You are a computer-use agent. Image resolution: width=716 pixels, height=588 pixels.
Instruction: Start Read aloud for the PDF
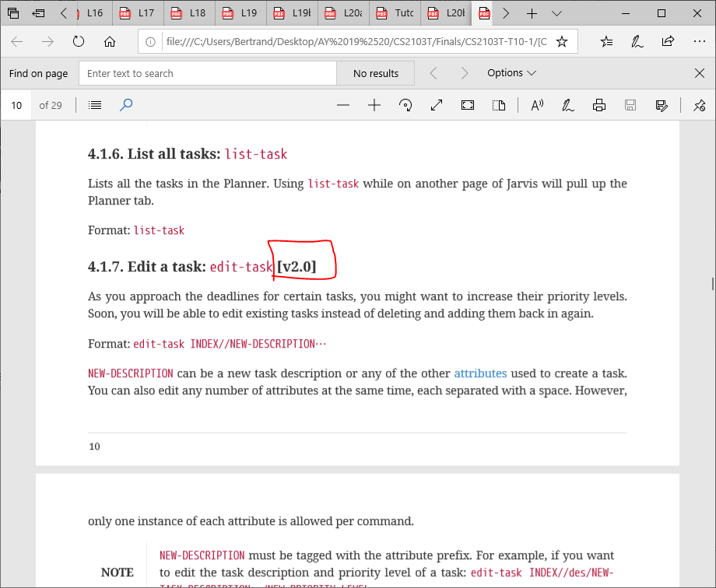[x=538, y=106]
